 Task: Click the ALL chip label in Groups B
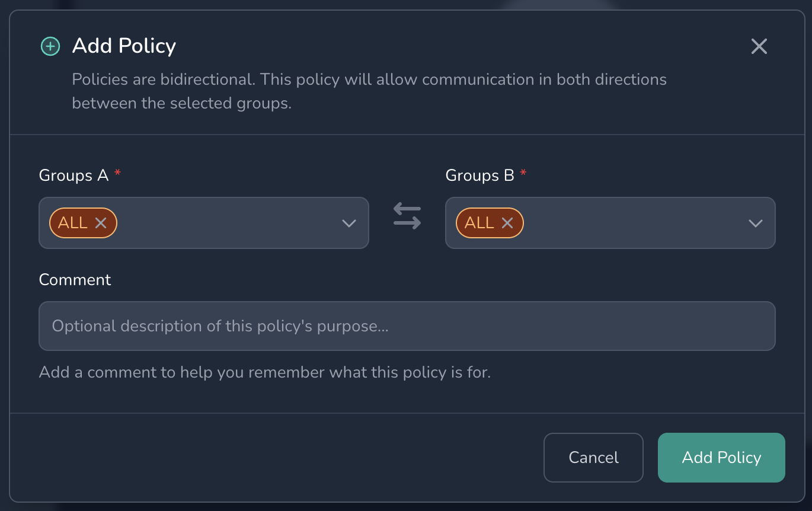point(479,223)
